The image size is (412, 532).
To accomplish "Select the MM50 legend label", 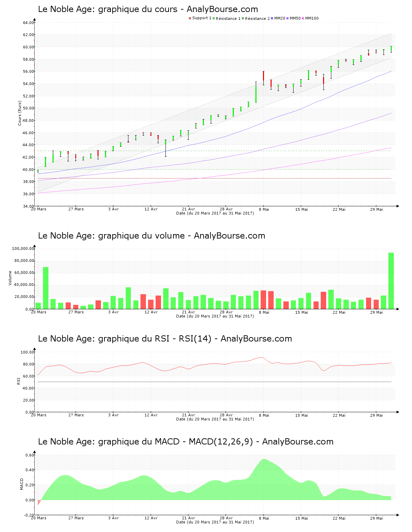I will tap(295, 18).
